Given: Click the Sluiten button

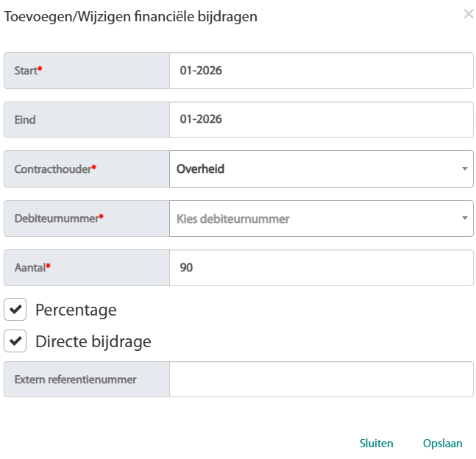Looking at the screenshot, I should coord(376,444).
